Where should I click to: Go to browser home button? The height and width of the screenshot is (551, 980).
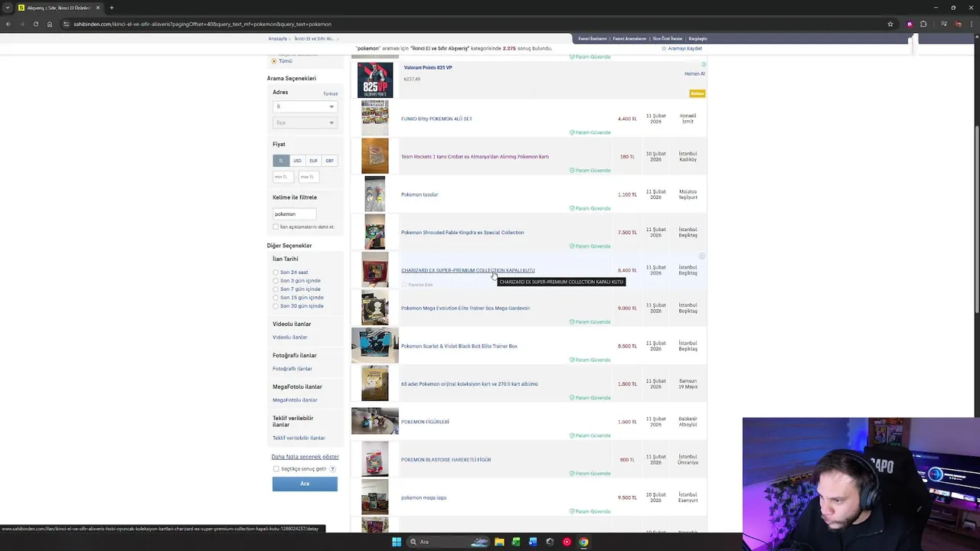pos(50,24)
